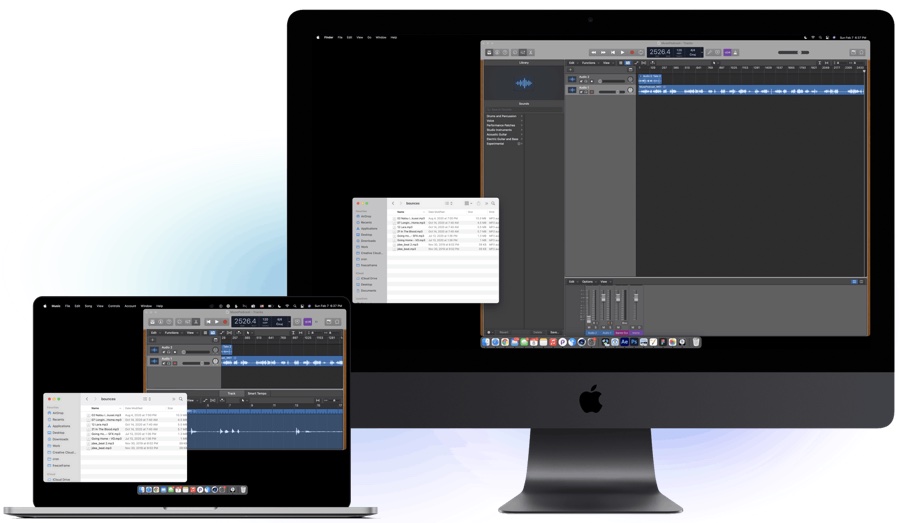Click Play in the MacBook Logic transport
The image size is (900, 523).
(x=216, y=322)
